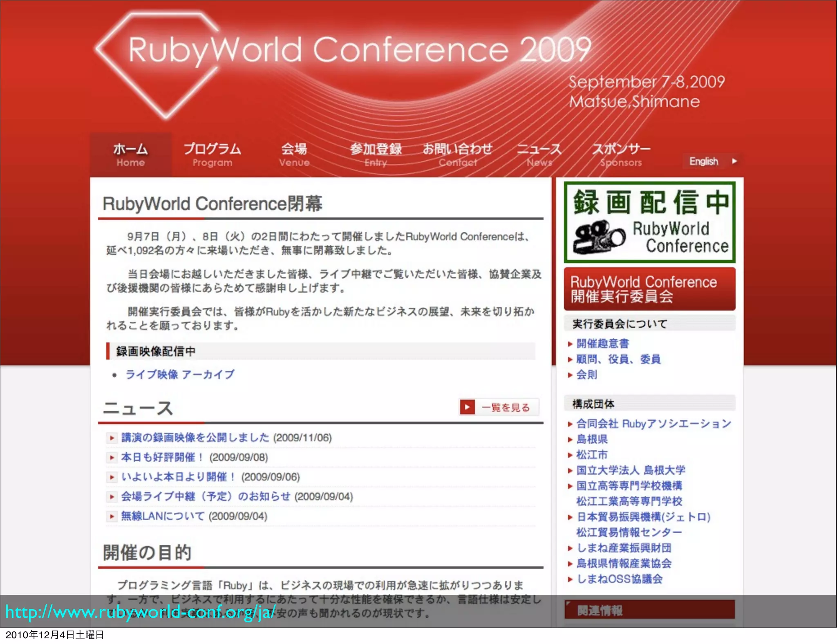Image resolution: width=837 pixels, height=644 pixels.
Task: Open the しまね産業振興財団 link
Action: coord(624,548)
